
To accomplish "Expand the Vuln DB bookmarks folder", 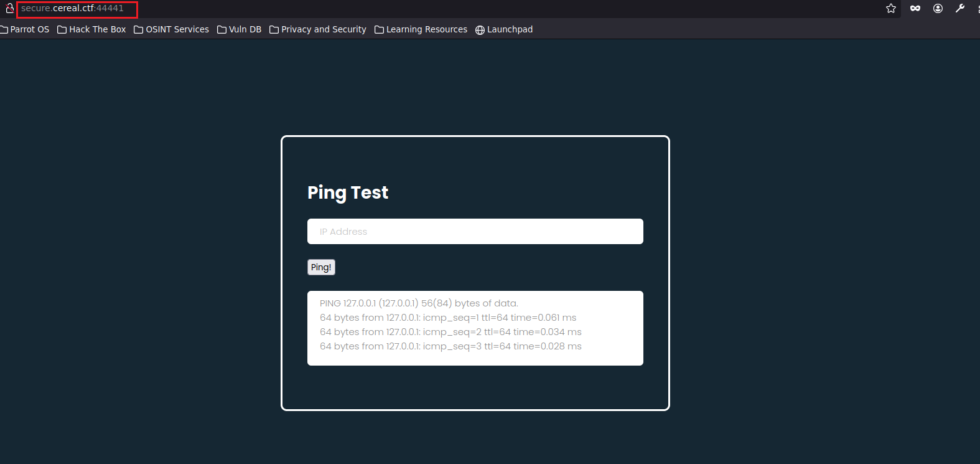I will coord(240,29).
